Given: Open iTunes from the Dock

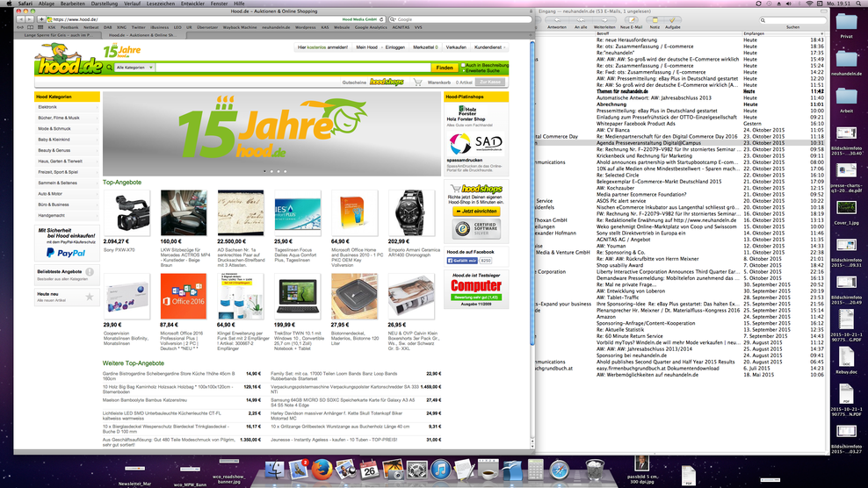Looking at the screenshot, I should 441,470.
